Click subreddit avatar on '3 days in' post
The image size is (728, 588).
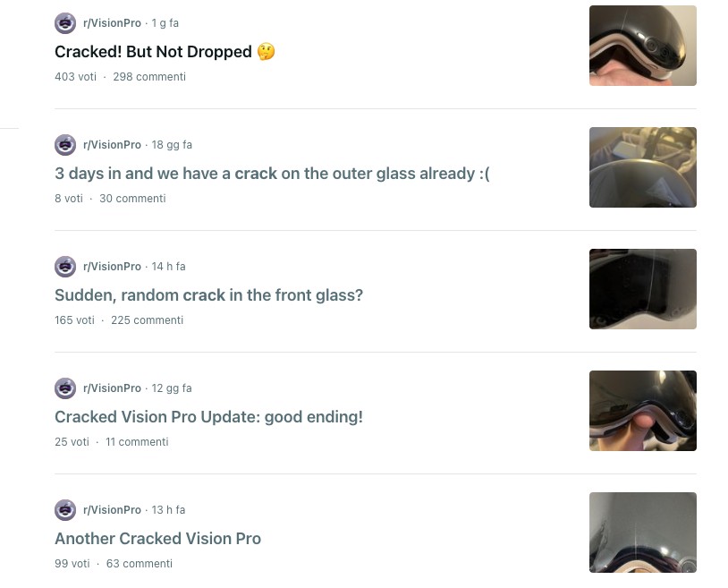click(x=65, y=145)
